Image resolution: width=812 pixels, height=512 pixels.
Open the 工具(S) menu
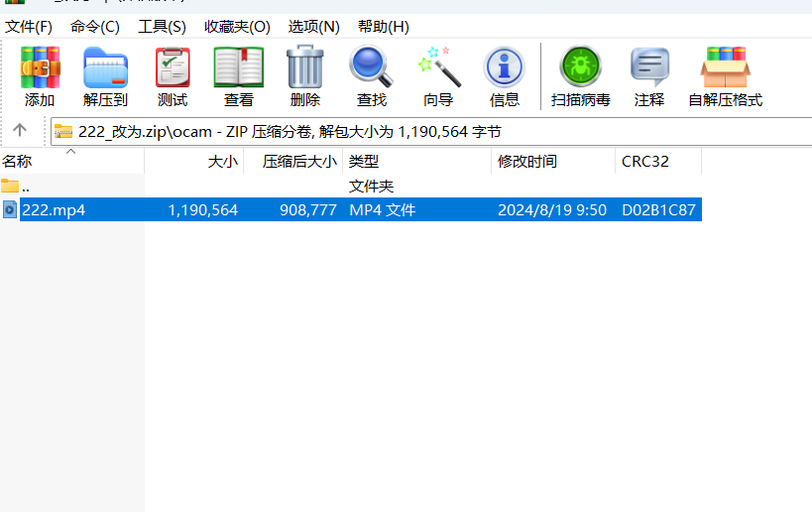(162, 27)
